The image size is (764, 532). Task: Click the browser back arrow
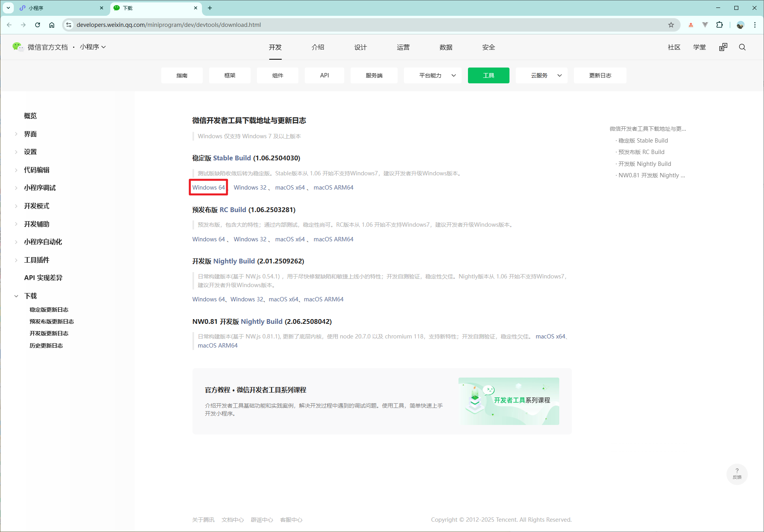click(9, 25)
